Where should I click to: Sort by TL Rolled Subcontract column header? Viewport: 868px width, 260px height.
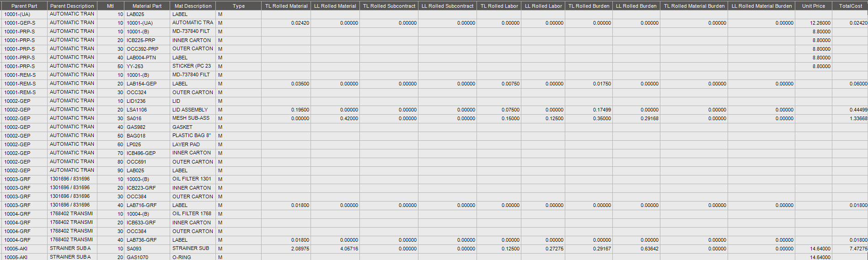(389, 6)
